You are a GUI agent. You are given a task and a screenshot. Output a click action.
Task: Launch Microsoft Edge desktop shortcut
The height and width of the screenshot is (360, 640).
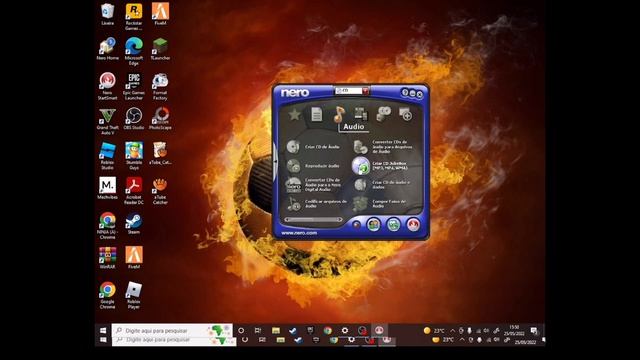pos(134,51)
